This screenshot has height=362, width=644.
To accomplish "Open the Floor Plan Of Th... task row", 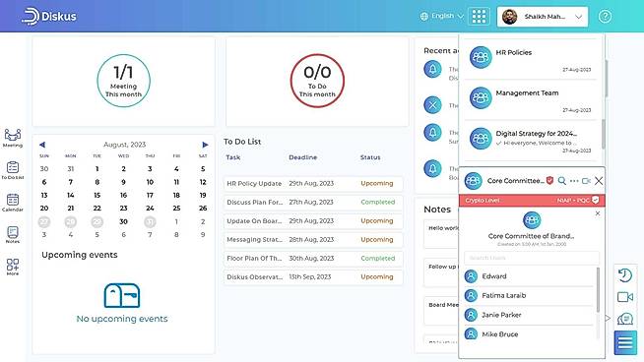I will click(x=313, y=258).
